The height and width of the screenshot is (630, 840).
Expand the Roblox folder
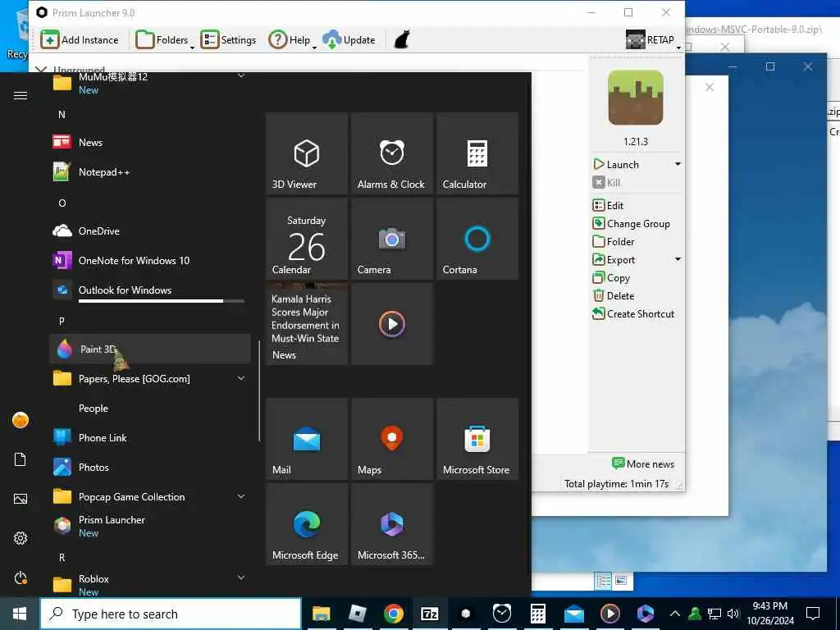point(150,583)
